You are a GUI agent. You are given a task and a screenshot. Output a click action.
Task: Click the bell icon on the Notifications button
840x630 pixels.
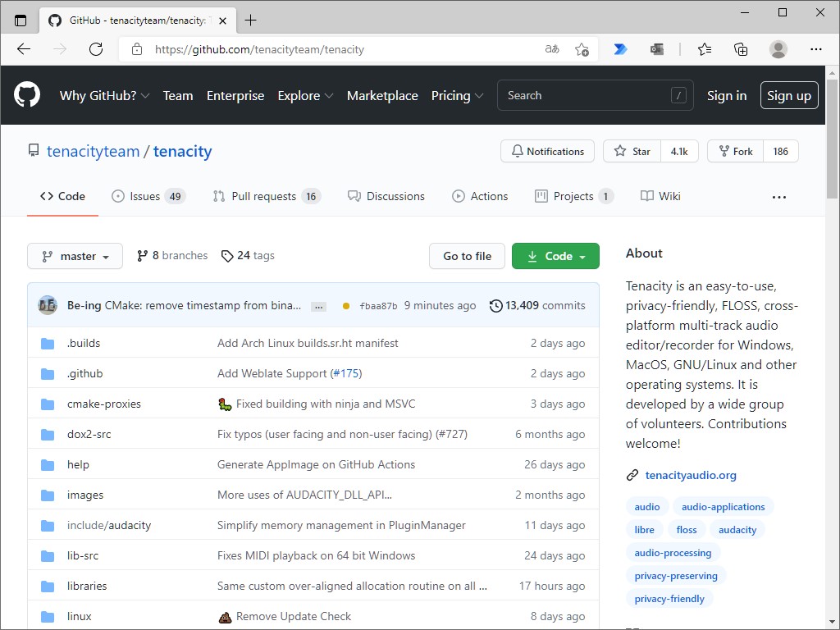(x=517, y=151)
